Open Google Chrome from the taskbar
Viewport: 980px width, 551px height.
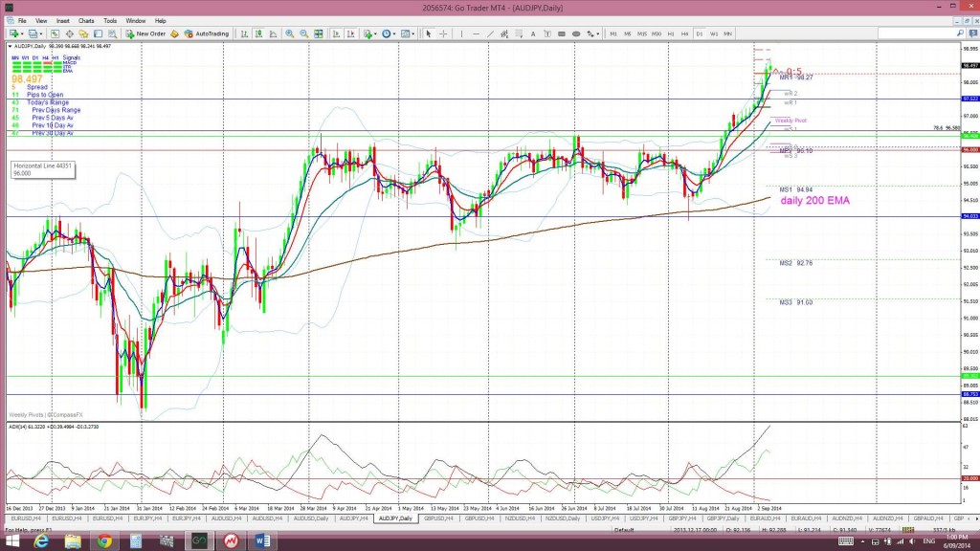(x=103, y=540)
